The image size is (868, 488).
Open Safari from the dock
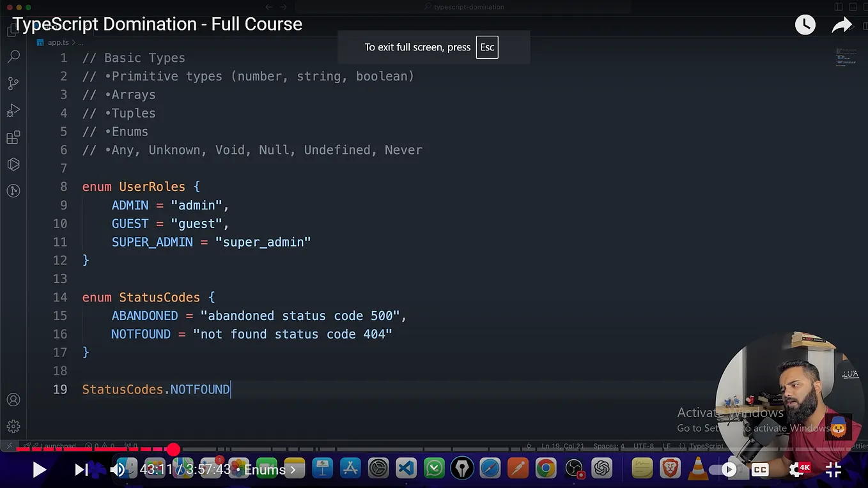pyautogui.click(x=490, y=469)
